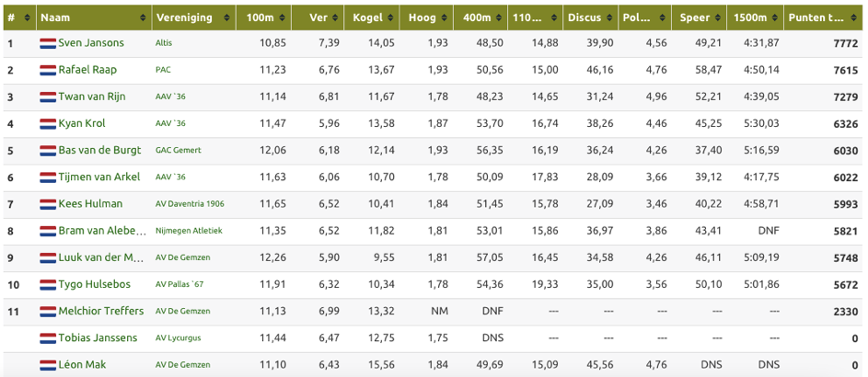Sort by rank number column header
Screen dimensions: 868x377
tap(19, 17)
